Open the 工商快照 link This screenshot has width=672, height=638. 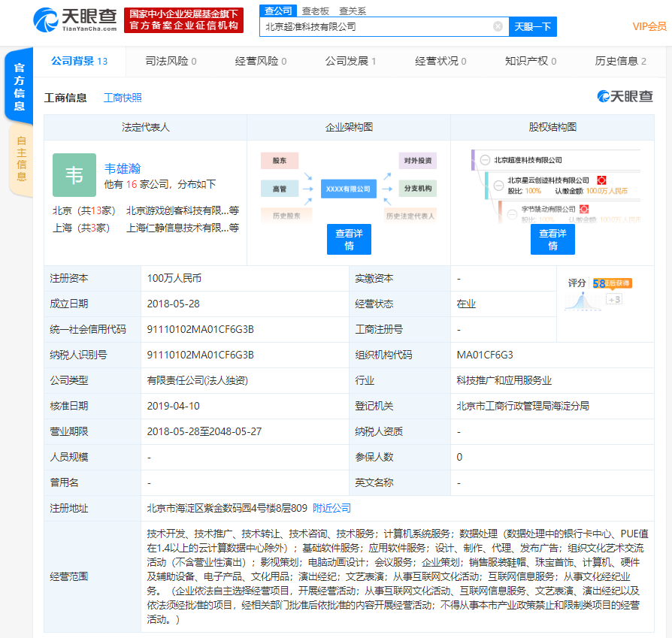123,98
